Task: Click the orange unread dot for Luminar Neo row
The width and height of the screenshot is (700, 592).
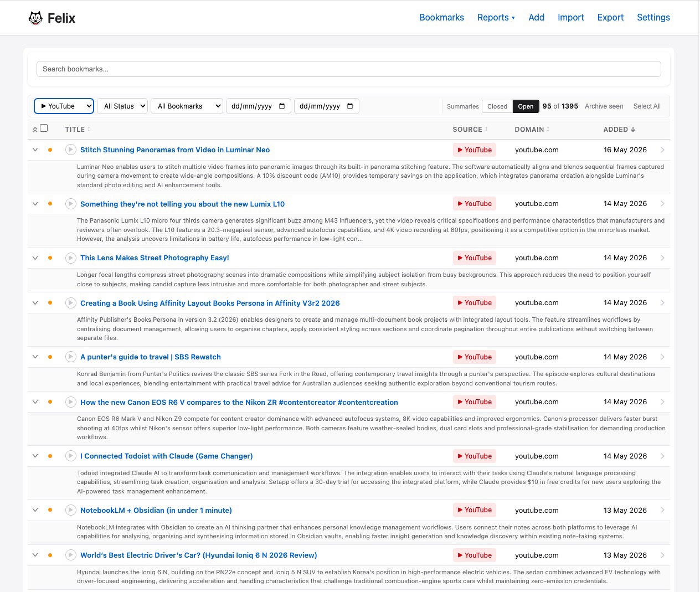Action: coord(50,150)
